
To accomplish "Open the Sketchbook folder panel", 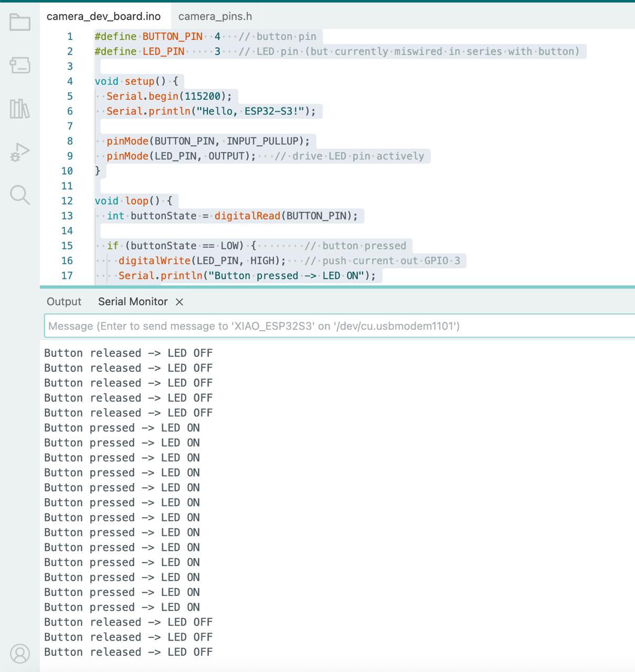I will click(x=20, y=22).
